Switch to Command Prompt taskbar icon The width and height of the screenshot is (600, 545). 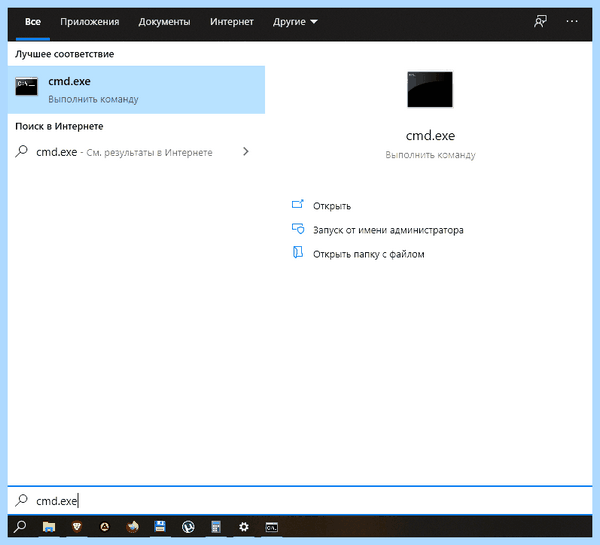click(x=271, y=527)
